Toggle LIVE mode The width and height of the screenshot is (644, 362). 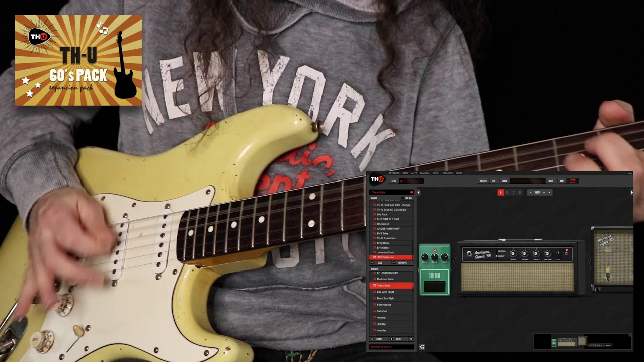[494, 181]
